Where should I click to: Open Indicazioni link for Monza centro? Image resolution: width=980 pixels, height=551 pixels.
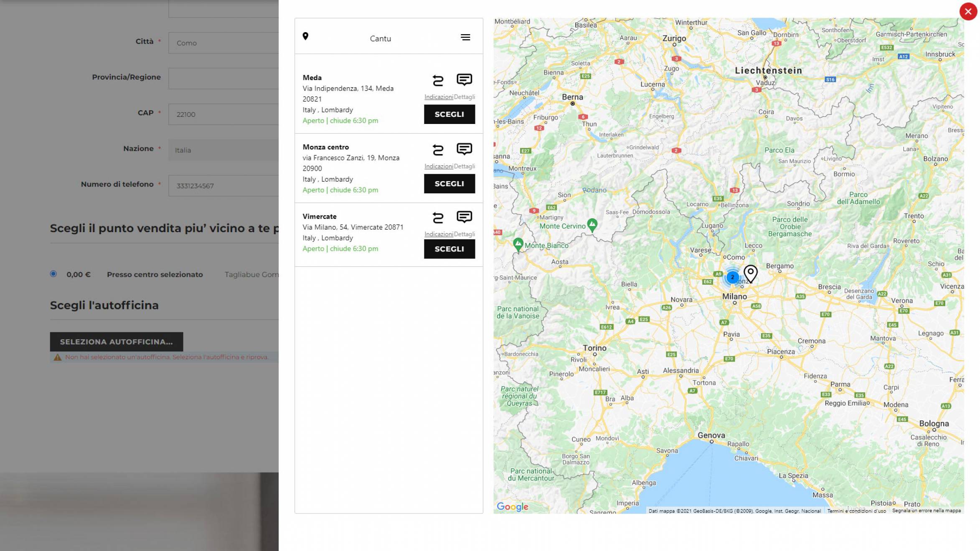[x=439, y=166]
